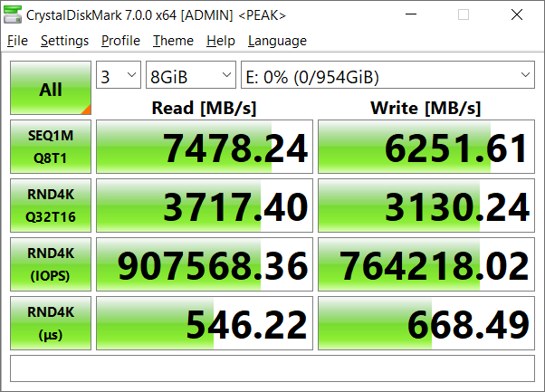Select the SEQ1M write result 6251.61

(426, 147)
